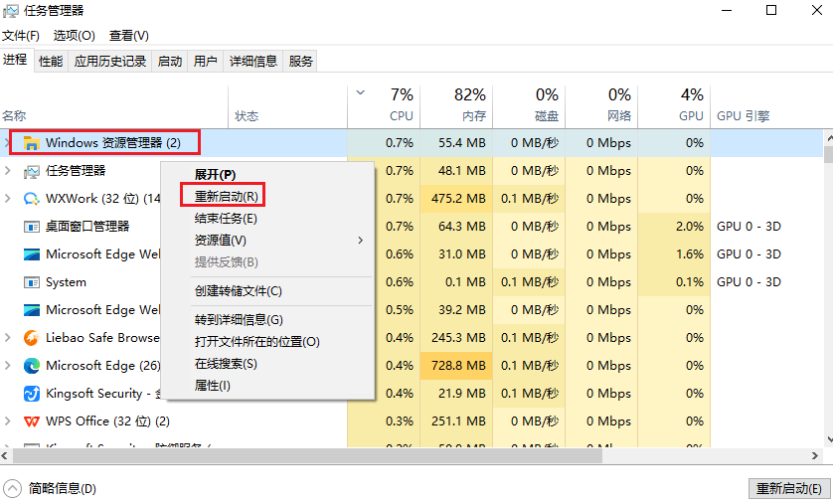Screen dimensions: 833x504
Task: Click the WPS Office process icon
Action: 32,421
